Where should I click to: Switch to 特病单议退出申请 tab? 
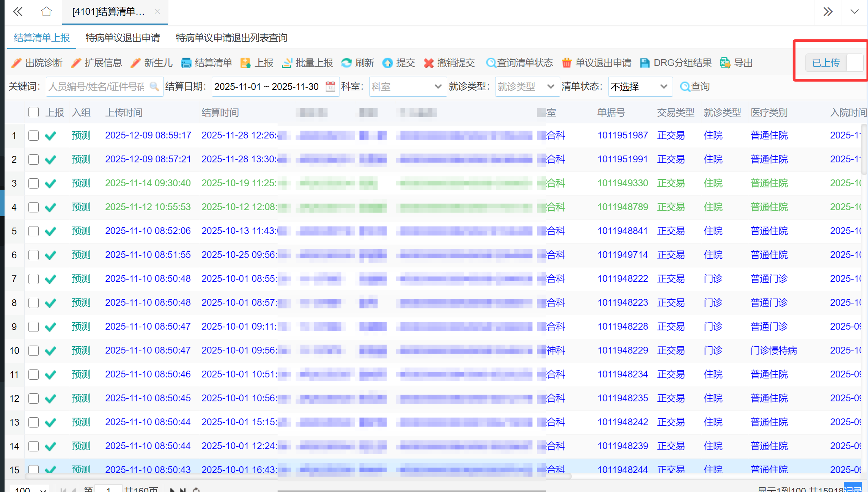[123, 38]
